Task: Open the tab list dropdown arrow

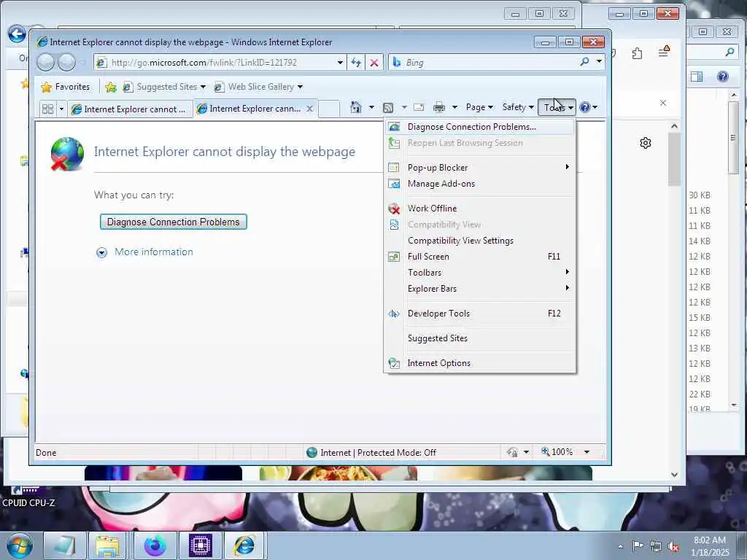Action: pos(61,109)
